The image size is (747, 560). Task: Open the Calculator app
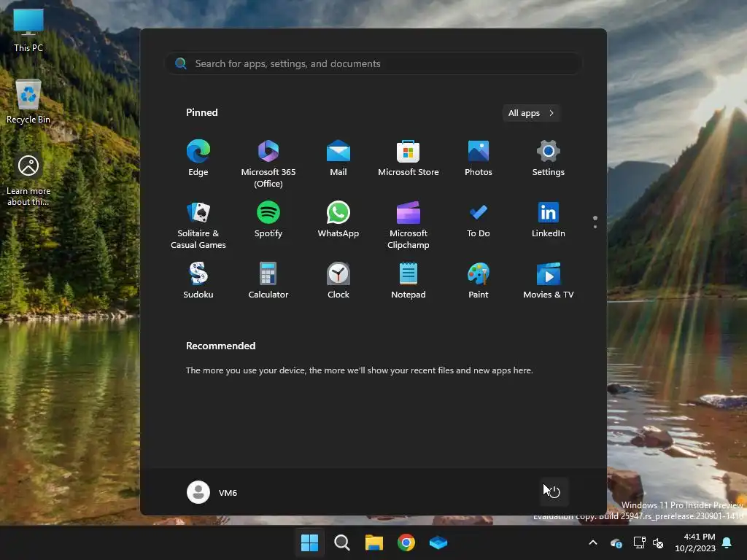[268, 281]
